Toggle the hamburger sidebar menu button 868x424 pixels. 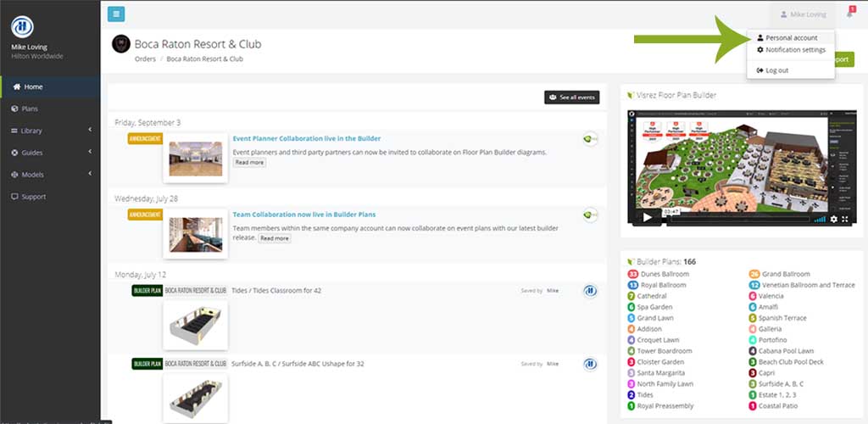(115, 14)
